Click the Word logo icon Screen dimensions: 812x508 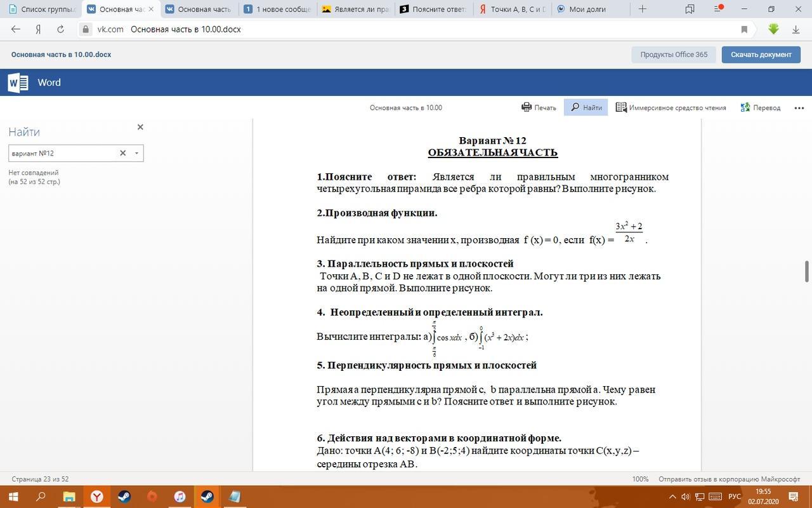point(18,83)
